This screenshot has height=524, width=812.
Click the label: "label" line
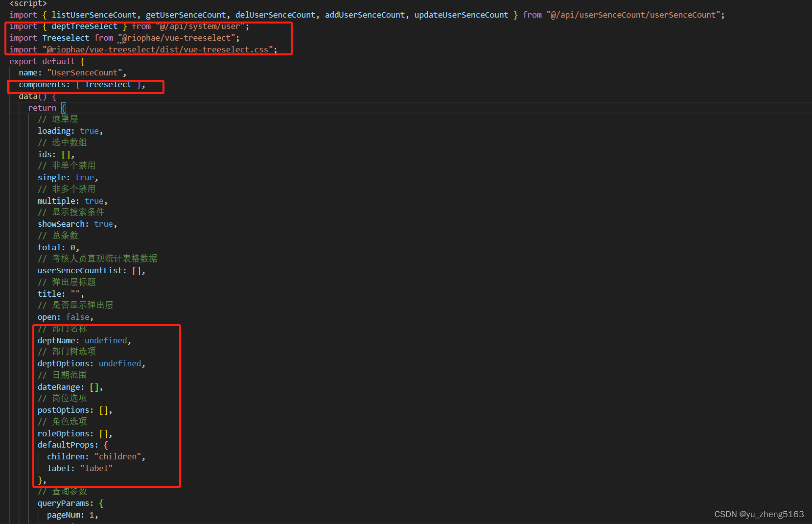80,469
